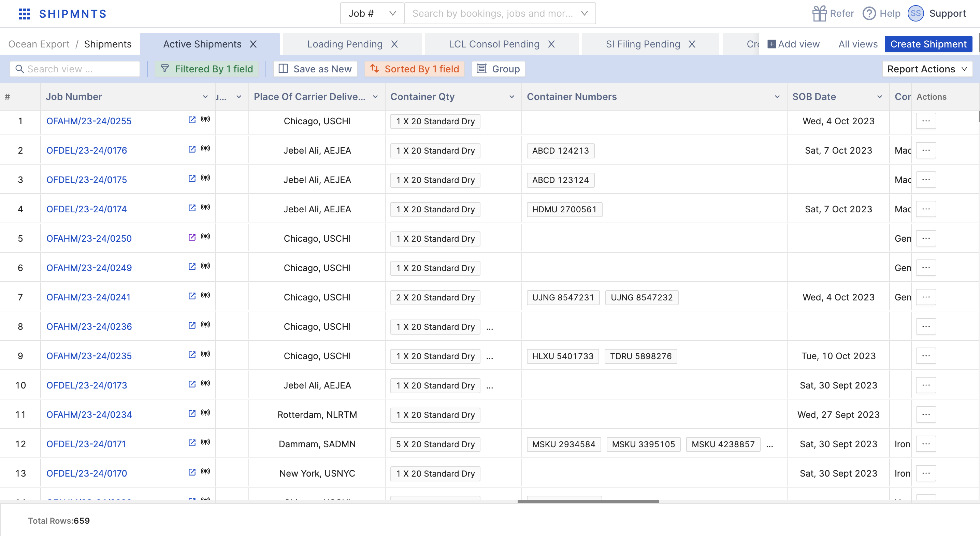
Task: Expand the search bookings dropdown arrow
Action: coord(585,14)
